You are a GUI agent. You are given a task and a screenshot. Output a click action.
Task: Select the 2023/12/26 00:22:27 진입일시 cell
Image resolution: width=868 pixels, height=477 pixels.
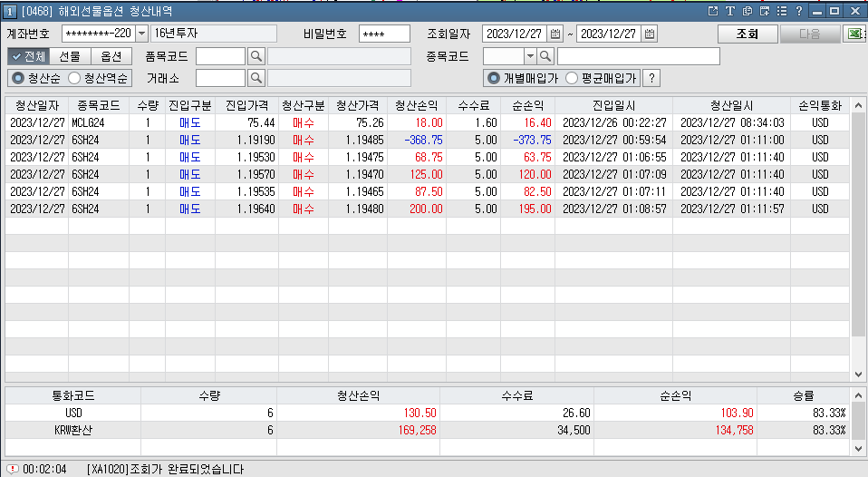[x=614, y=122]
